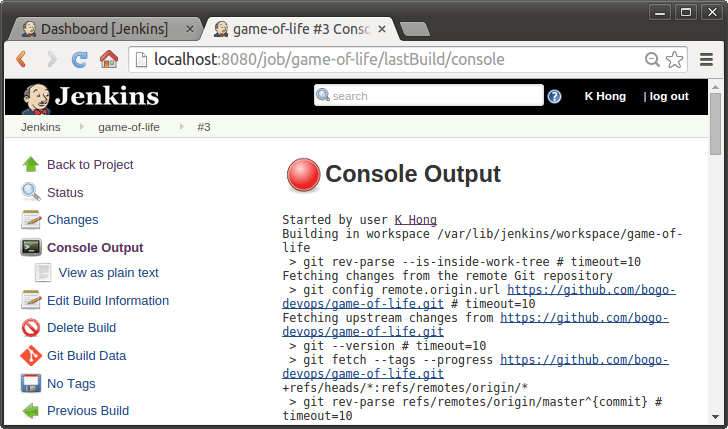Image resolution: width=728 pixels, height=429 pixels.
Task: Open the Git Build Data icon
Action: click(31, 356)
